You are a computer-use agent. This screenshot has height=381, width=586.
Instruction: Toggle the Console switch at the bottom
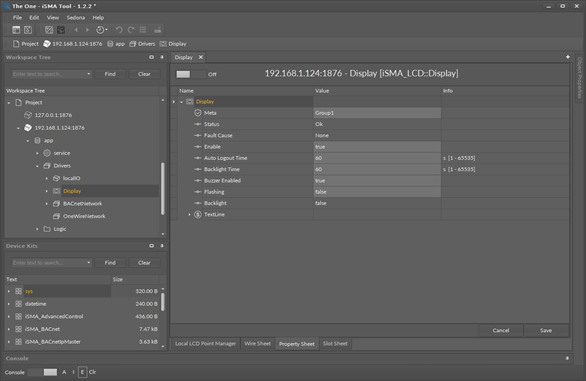coord(43,372)
